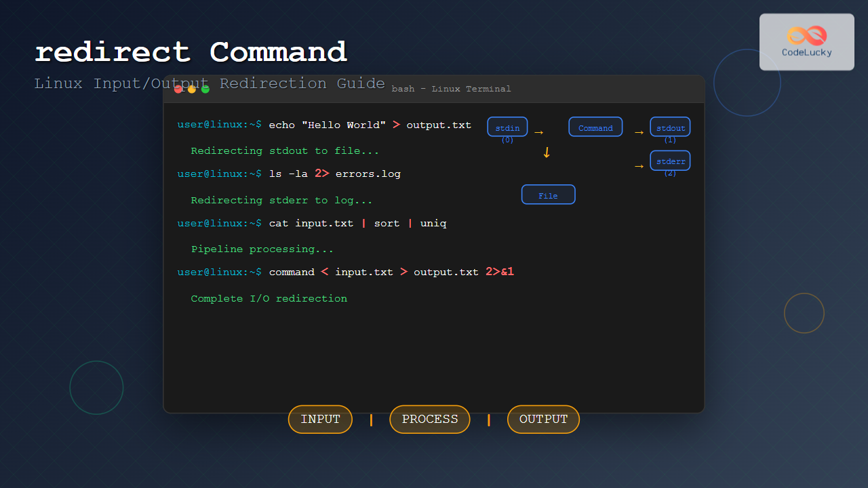Click the CodeLucky logo badge
The image size is (868, 488).
pos(806,42)
